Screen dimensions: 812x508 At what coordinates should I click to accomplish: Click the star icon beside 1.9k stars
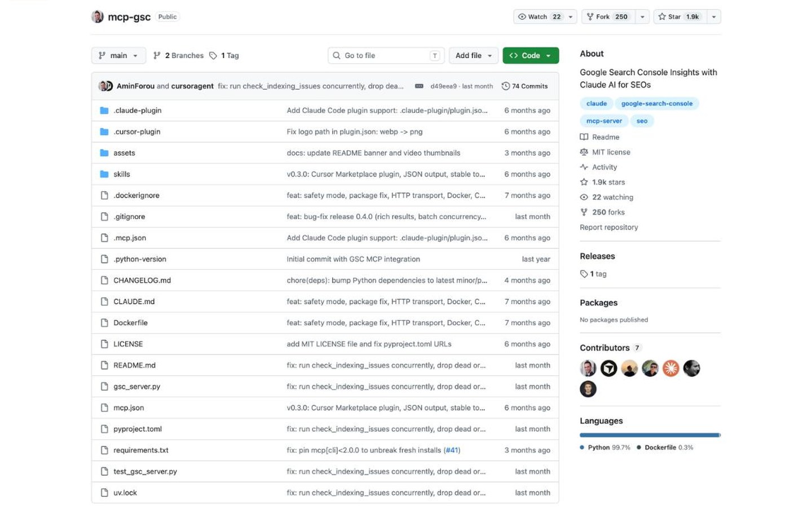(584, 182)
